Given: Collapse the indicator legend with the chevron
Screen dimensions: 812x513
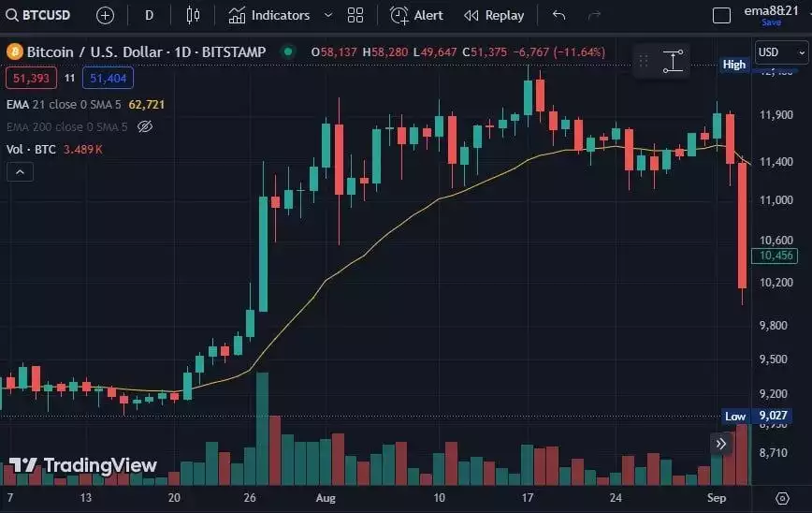Looking at the screenshot, I should point(18,171).
